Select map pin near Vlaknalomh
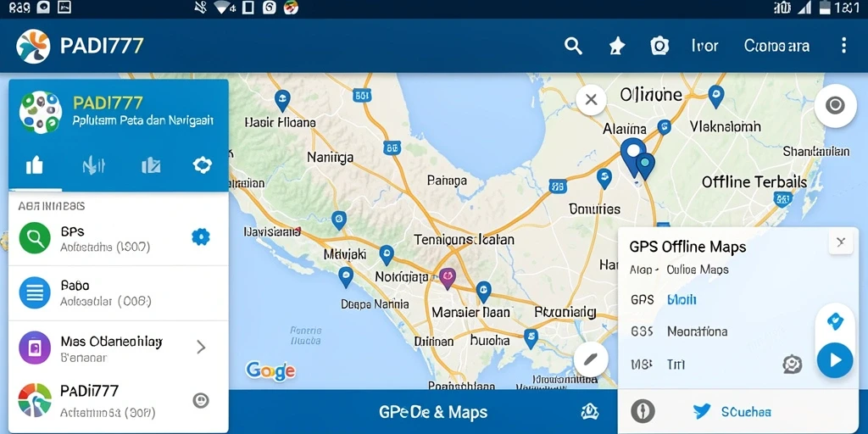Image resolution: width=868 pixels, height=434 pixels. (715, 97)
